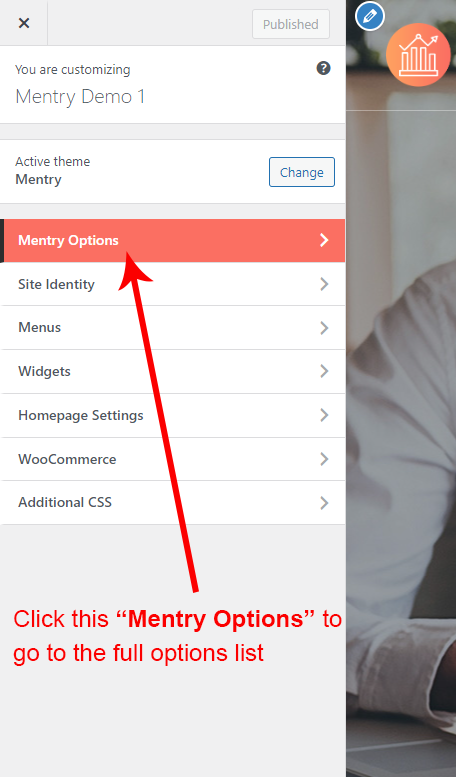
Task: Open the Additional CSS section
Action: (x=172, y=502)
